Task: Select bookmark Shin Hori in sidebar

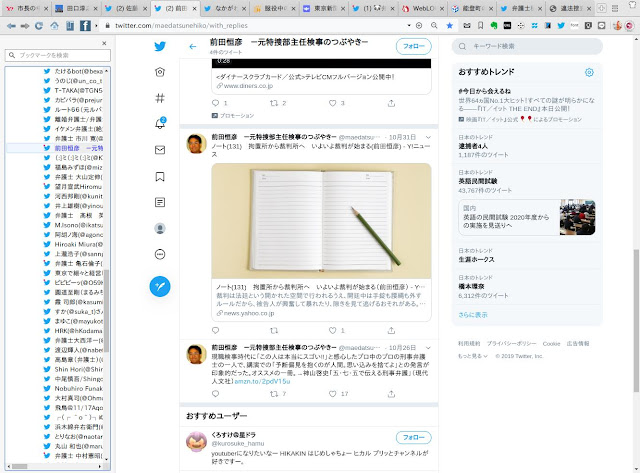Action: tap(79, 369)
